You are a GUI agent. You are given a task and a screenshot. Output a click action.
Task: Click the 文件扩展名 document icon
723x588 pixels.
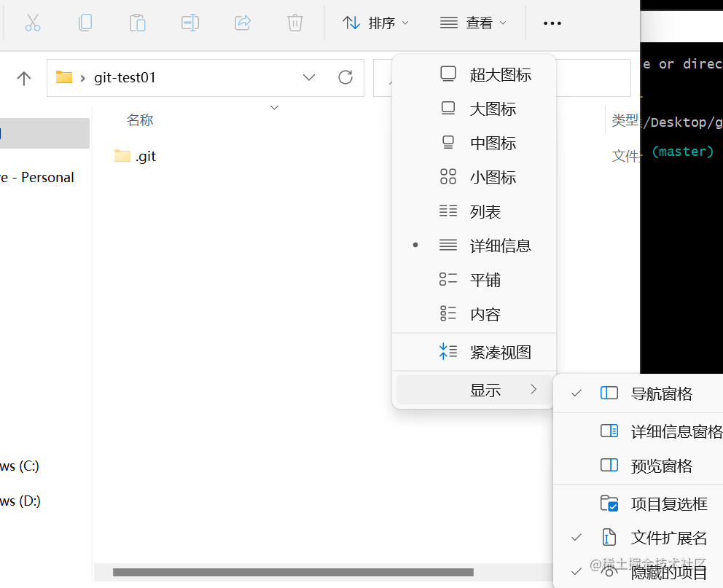tap(609, 537)
